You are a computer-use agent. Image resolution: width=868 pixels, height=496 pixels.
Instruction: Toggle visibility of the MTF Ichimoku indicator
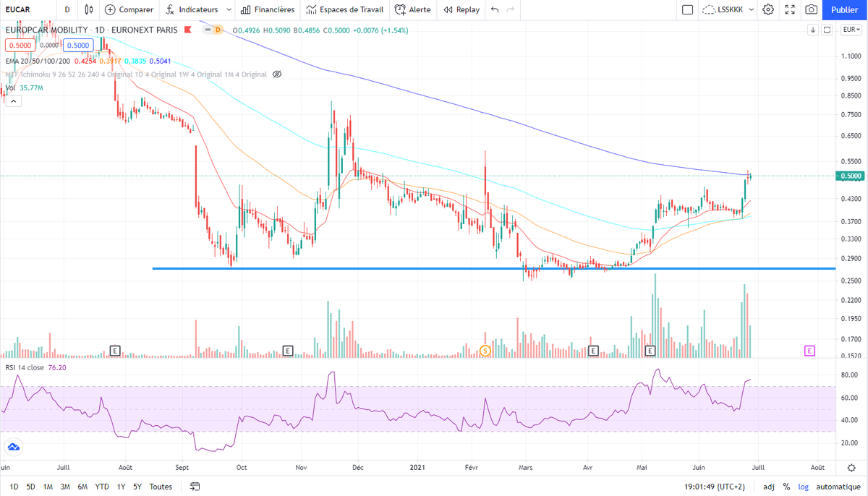click(x=276, y=74)
